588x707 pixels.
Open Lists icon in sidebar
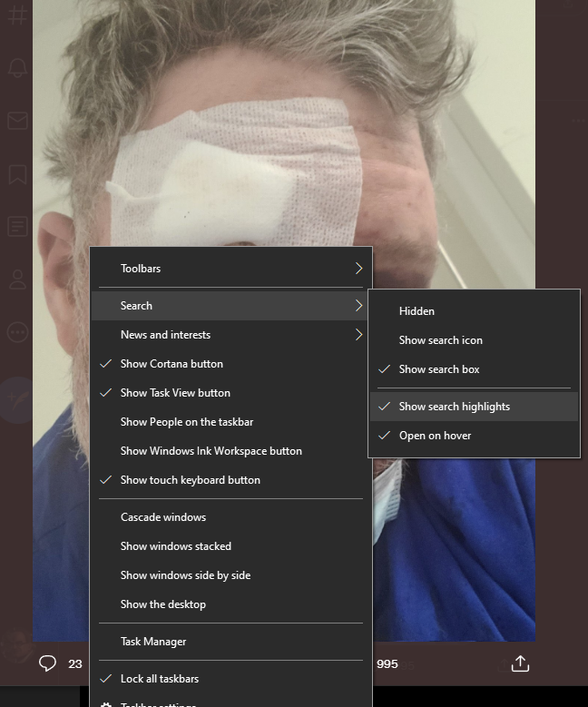(17, 226)
